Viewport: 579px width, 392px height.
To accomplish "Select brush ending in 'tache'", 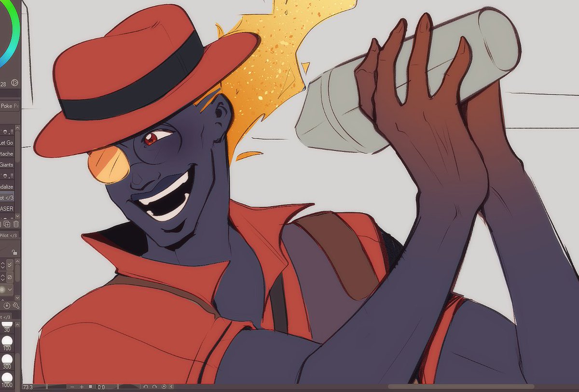I will 7,154.
